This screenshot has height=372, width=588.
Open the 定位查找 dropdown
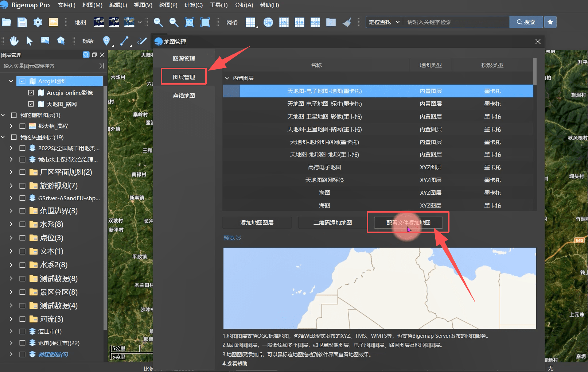coord(384,22)
